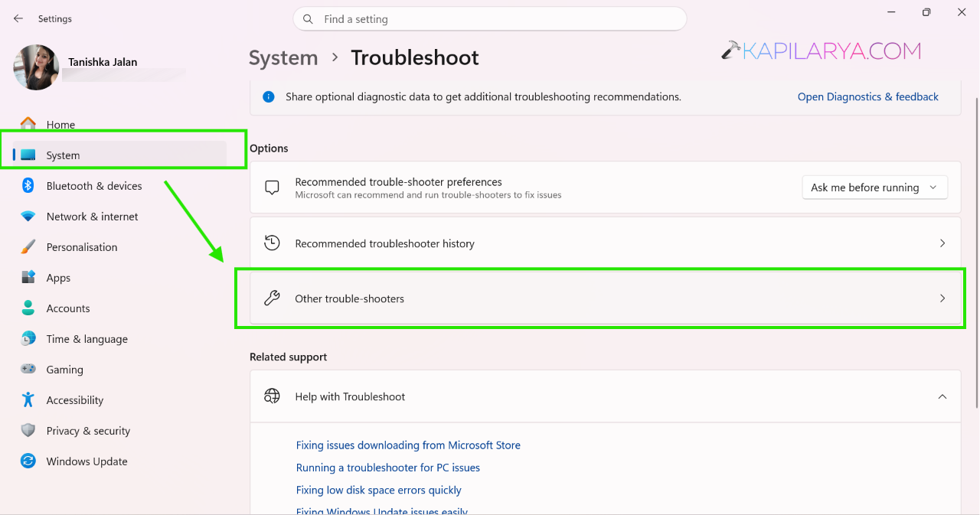The width and height of the screenshot is (980, 515).
Task: Click the Gaming controller icon
Action: [x=28, y=369]
